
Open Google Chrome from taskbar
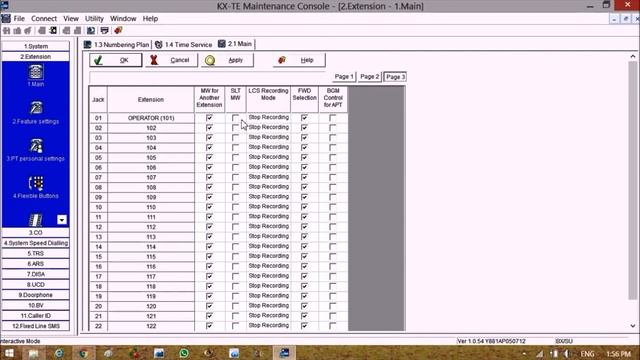pyautogui.click(x=84, y=353)
